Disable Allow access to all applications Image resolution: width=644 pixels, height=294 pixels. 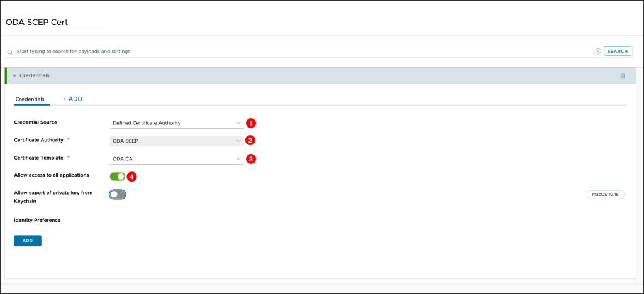pyautogui.click(x=118, y=177)
